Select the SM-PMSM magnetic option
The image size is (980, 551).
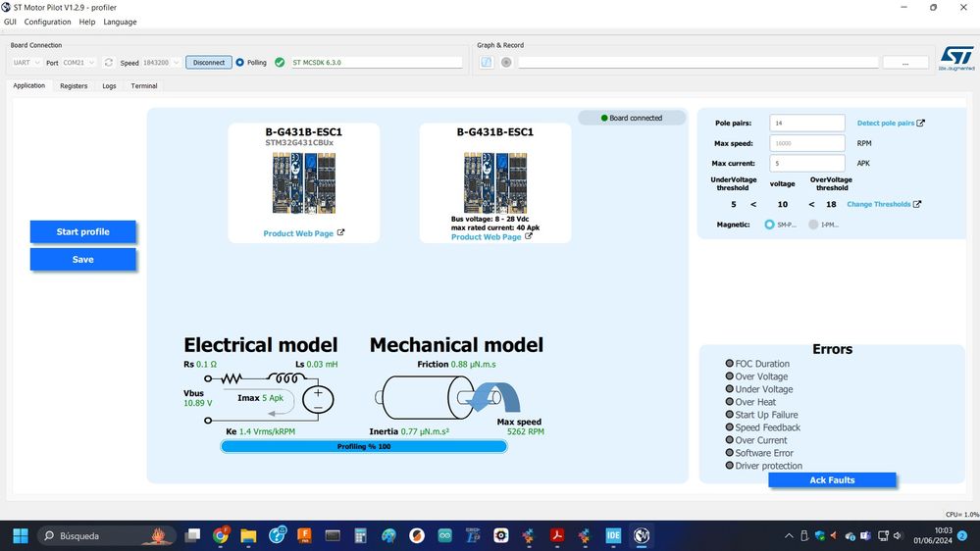[769, 225]
